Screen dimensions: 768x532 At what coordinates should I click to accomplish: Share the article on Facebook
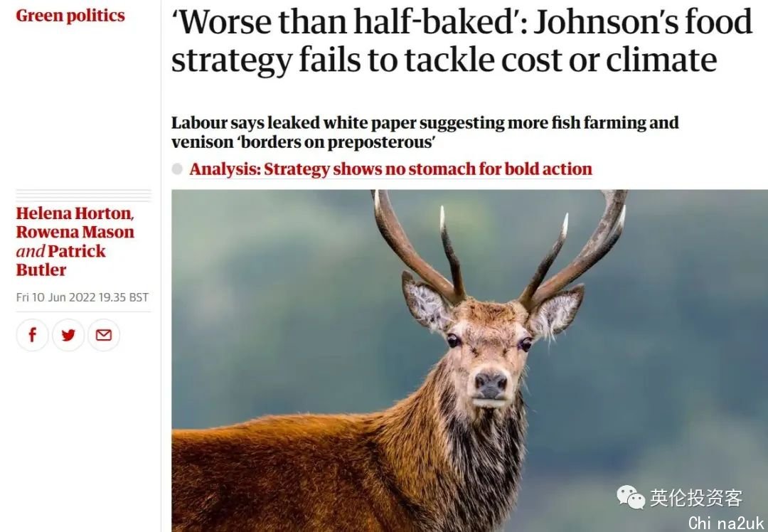click(x=32, y=335)
